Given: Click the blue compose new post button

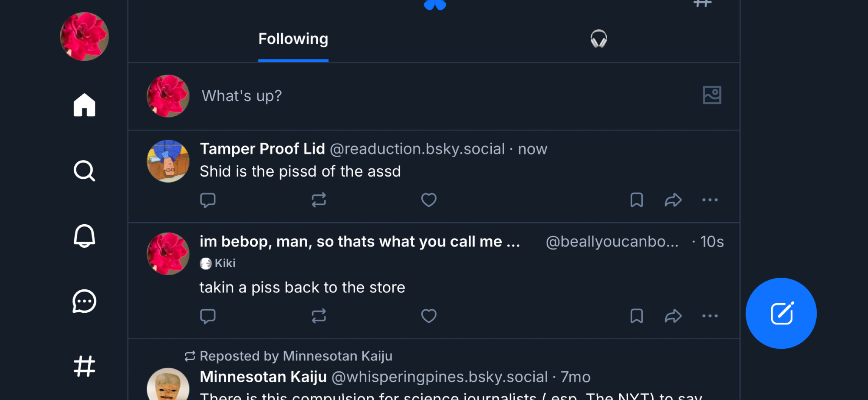Looking at the screenshot, I should (x=781, y=313).
